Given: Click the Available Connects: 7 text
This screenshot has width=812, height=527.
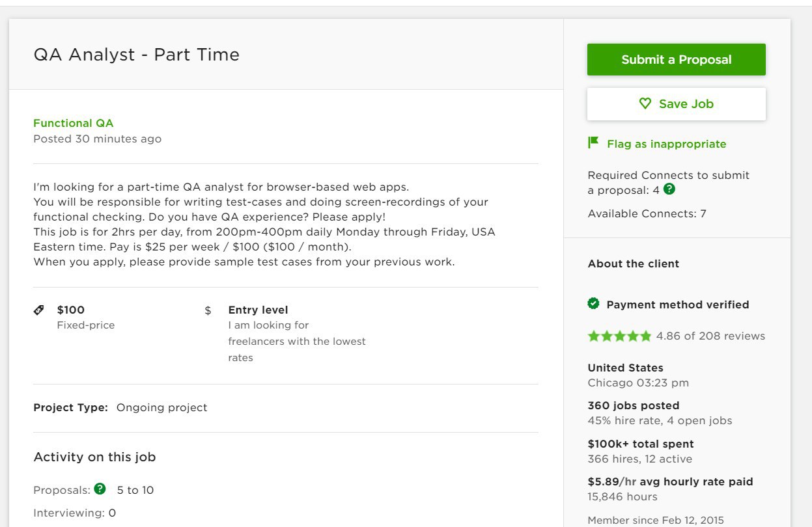Looking at the screenshot, I should click(x=647, y=213).
